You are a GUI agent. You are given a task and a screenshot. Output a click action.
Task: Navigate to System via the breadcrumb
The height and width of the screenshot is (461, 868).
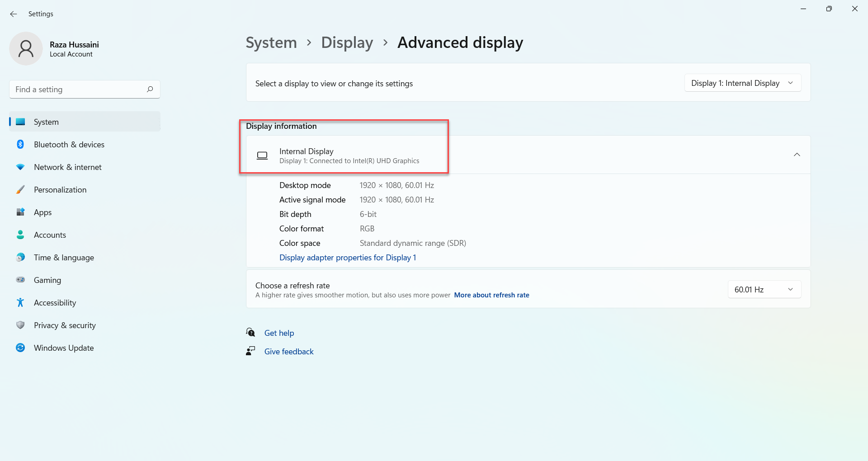[x=271, y=42]
